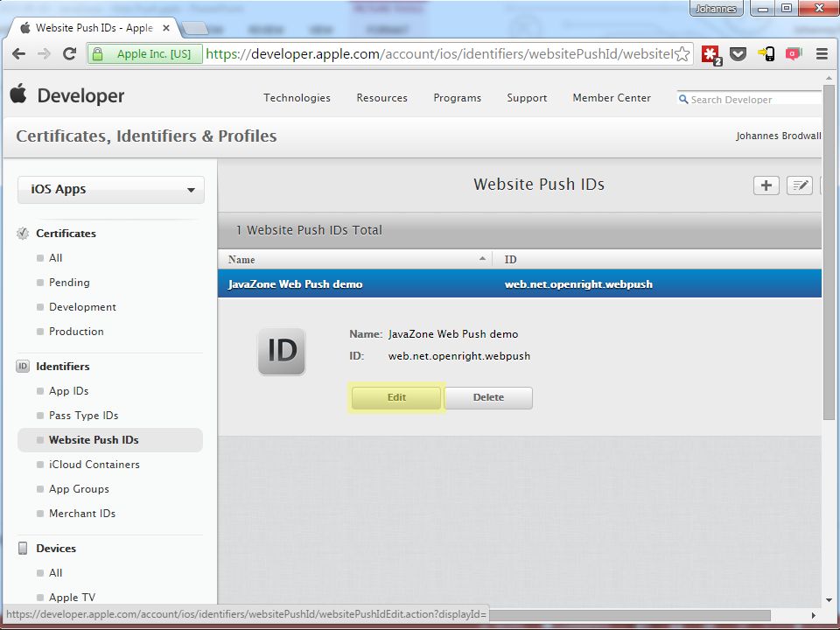Click the Certificates section heading
The width and height of the screenshot is (840, 630).
[x=66, y=234]
